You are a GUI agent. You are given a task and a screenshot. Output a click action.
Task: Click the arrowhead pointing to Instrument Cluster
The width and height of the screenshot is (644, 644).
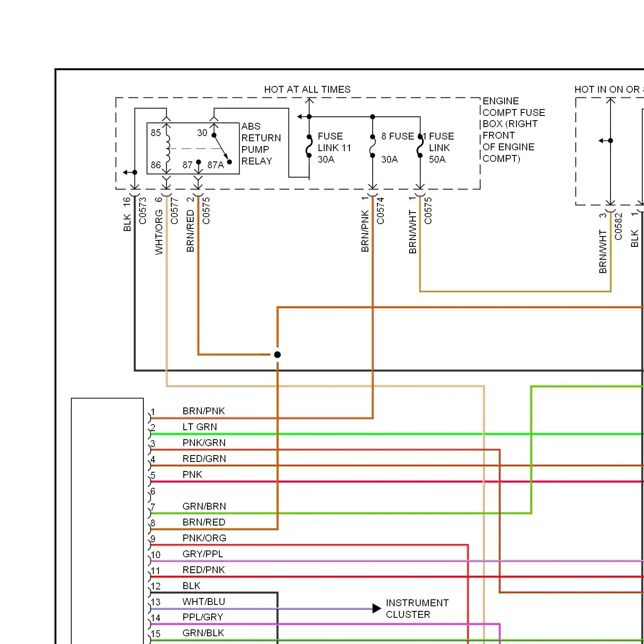[x=377, y=608]
